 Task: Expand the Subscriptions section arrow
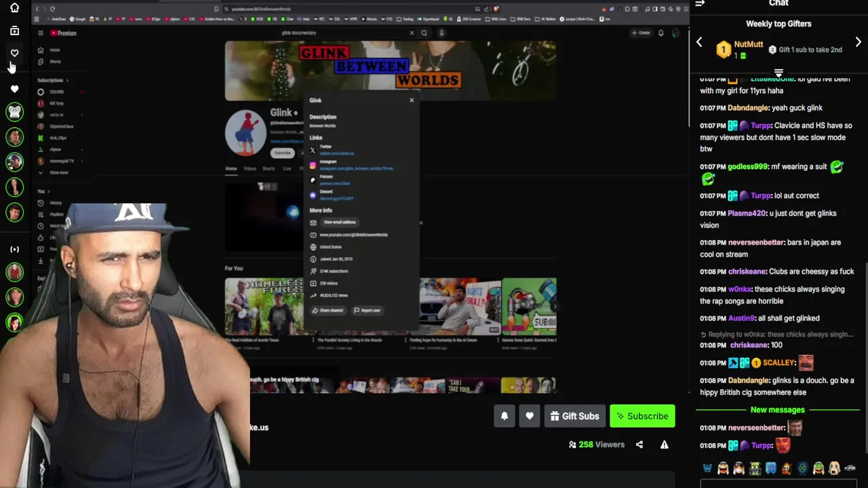pyautogui.click(x=67, y=80)
